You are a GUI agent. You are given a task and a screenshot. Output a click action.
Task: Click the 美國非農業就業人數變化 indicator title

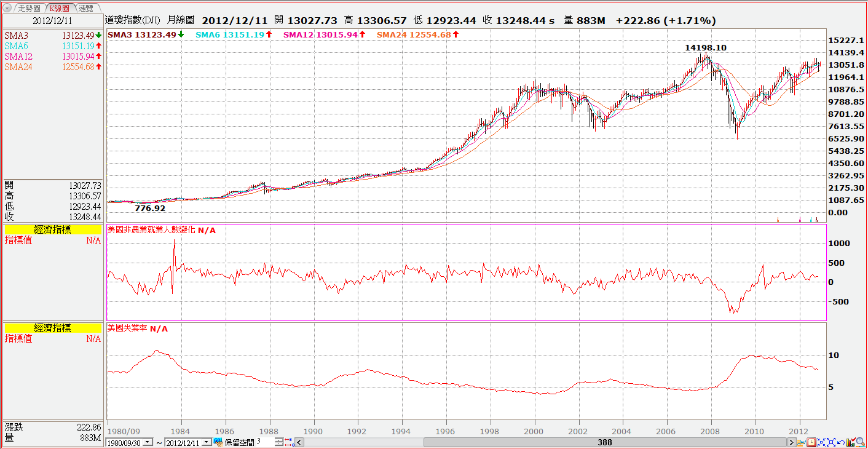click(x=151, y=229)
